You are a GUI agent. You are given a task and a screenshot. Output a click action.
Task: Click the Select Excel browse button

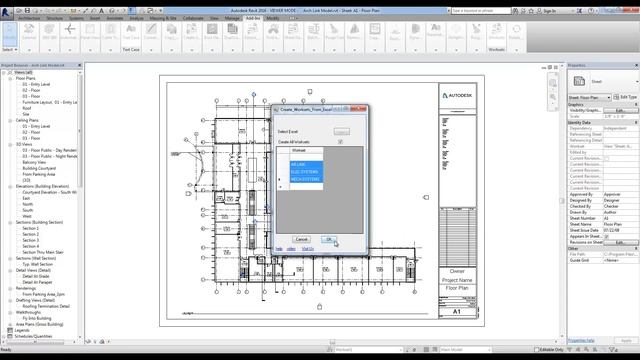tap(342, 131)
